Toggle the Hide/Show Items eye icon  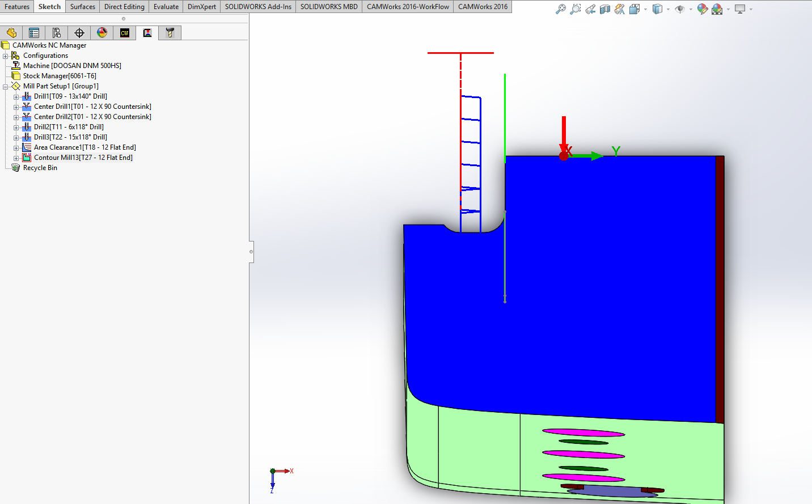[679, 9]
